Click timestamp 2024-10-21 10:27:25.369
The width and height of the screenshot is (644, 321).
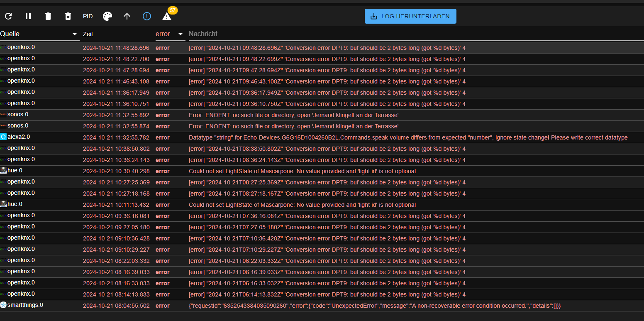pyautogui.click(x=116, y=182)
